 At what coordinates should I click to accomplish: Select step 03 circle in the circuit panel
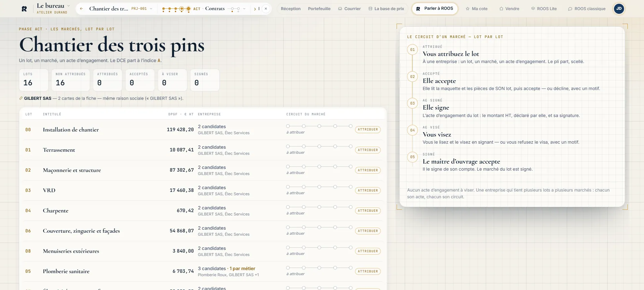[x=412, y=103]
